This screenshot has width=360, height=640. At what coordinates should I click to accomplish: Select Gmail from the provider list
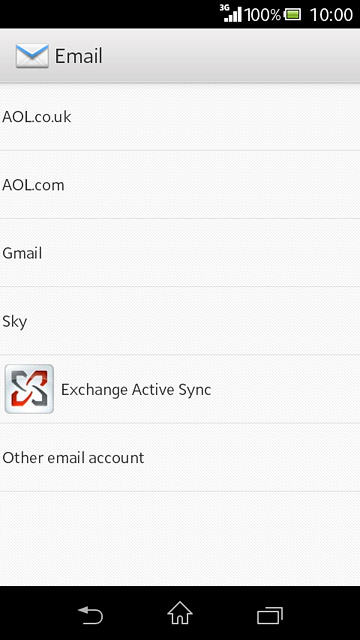pyautogui.click(x=180, y=253)
